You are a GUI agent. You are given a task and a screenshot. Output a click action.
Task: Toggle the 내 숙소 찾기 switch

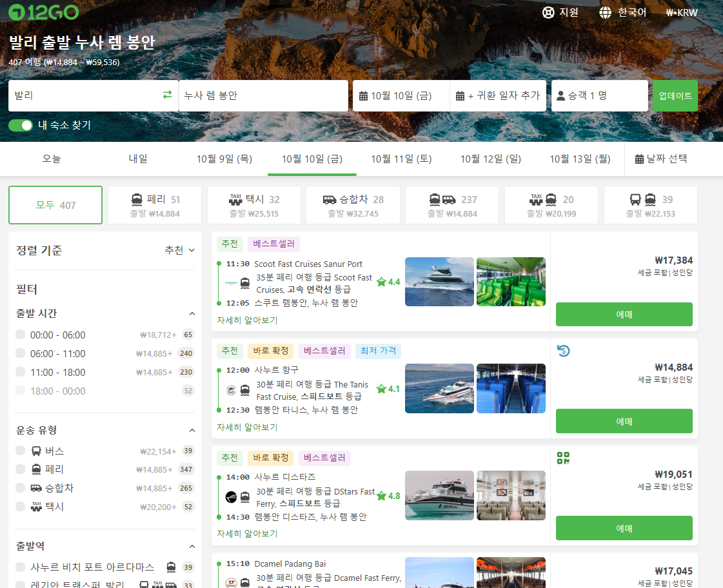click(x=21, y=125)
